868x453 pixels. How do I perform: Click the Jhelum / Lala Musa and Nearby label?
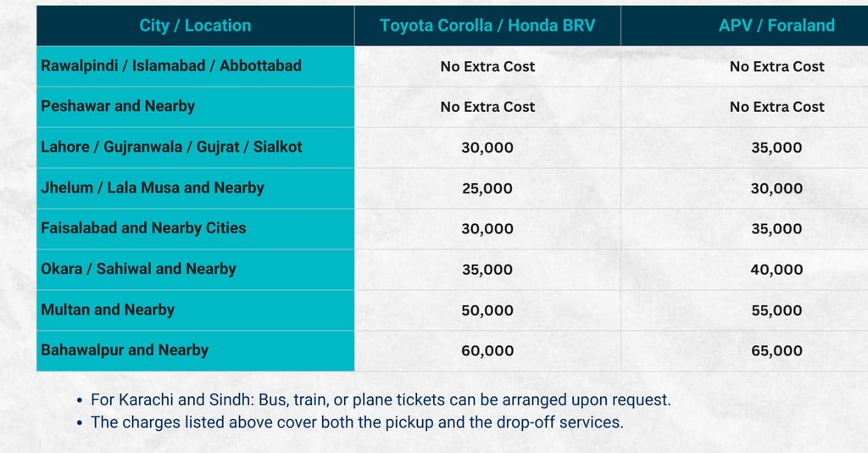(153, 188)
